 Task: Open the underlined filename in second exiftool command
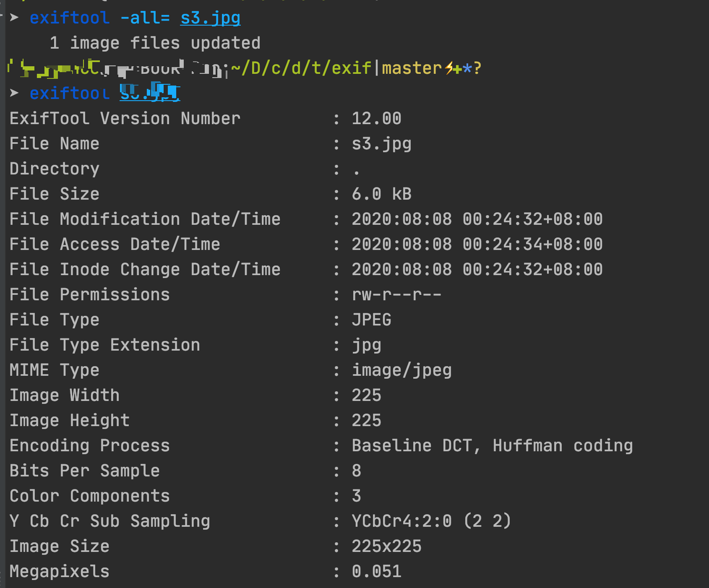coord(150,93)
